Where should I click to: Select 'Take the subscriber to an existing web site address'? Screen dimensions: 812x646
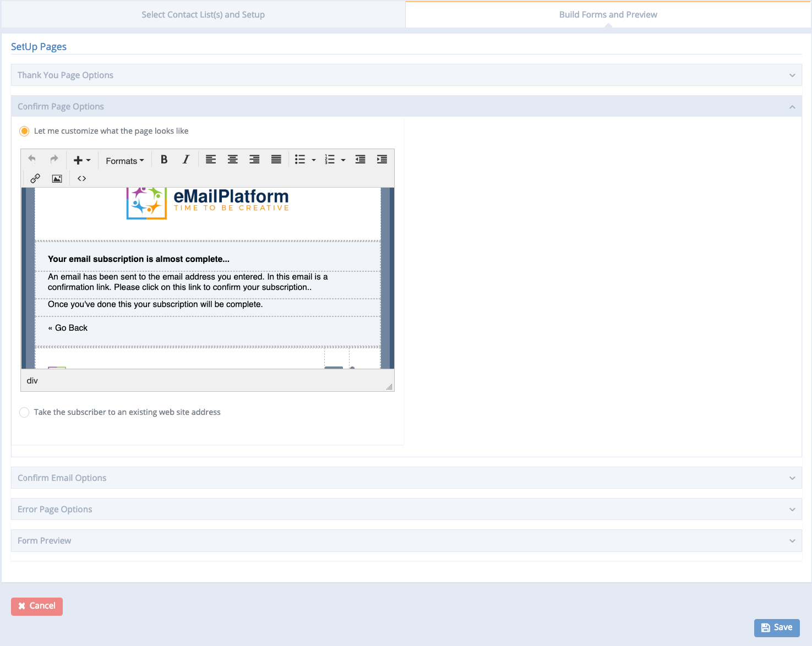click(24, 412)
